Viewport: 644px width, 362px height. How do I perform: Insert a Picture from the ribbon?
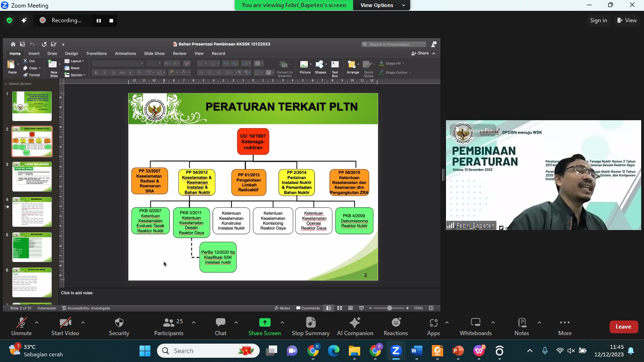tap(305, 67)
